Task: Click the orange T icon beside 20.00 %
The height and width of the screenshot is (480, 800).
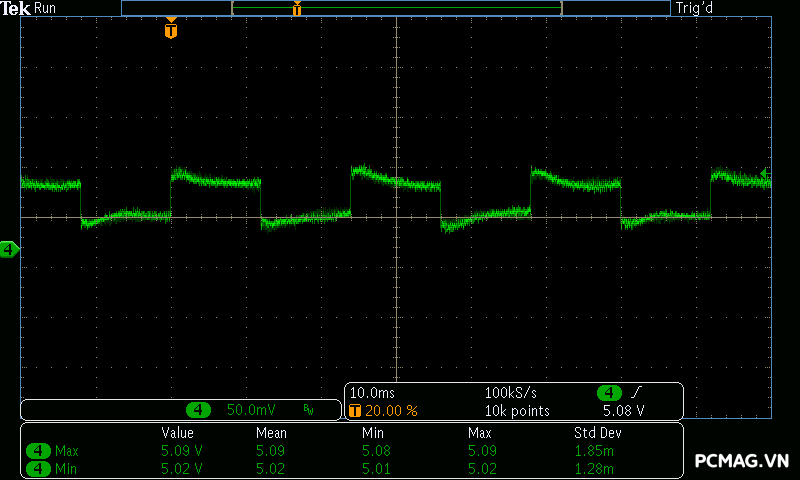Action: pos(354,411)
